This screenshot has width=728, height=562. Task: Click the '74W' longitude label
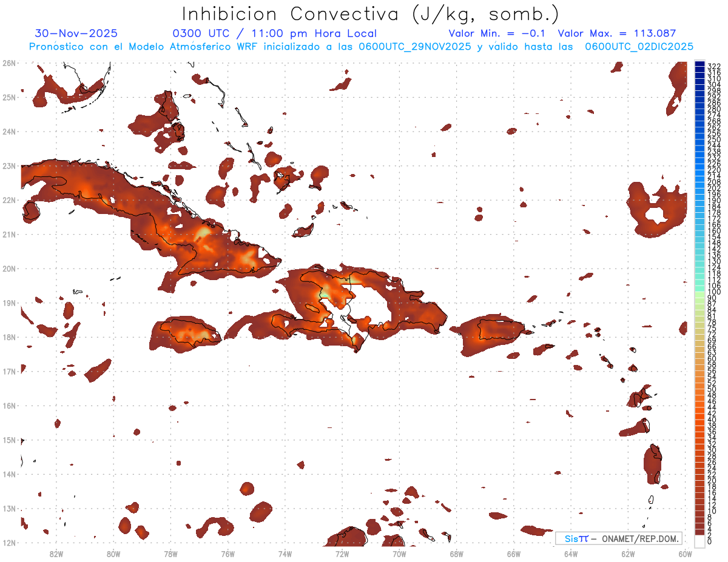pyautogui.click(x=285, y=553)
